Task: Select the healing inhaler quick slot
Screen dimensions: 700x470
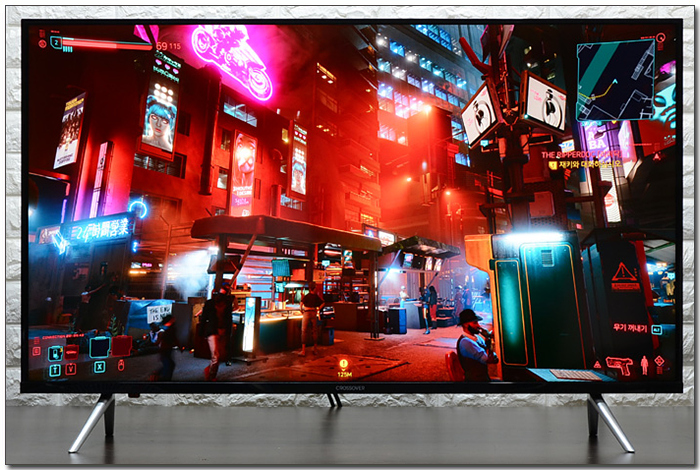Action: tap(55, 353)
